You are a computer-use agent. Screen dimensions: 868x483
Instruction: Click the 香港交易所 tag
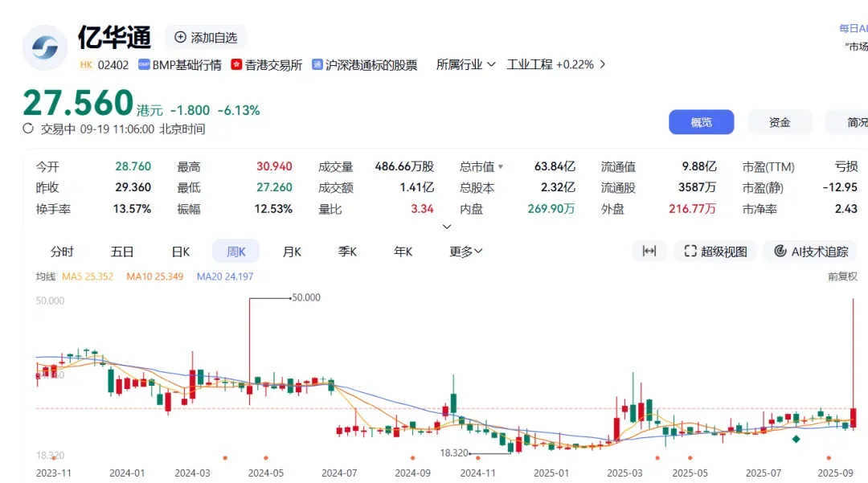click(267, 65)
